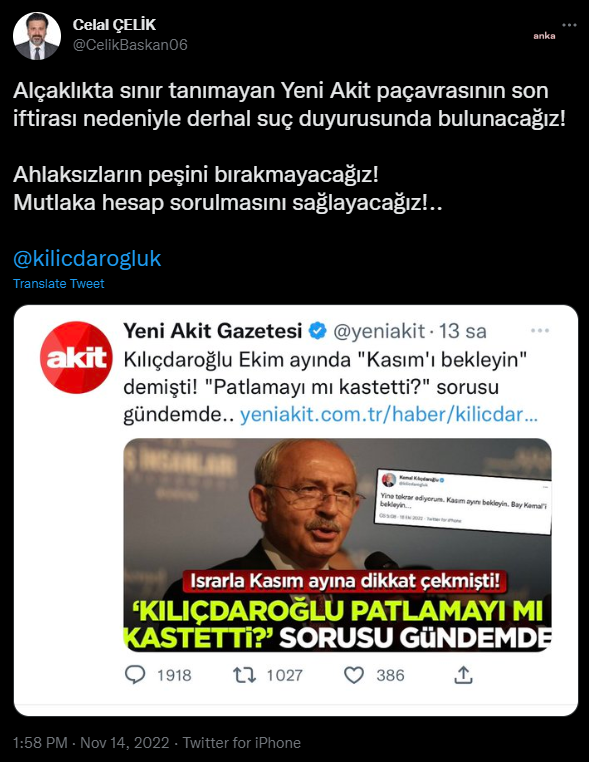Viewport: 589px width, 762px height.
Task: Open the quoted tweet's three-dot menu
Action: point(540,330)
